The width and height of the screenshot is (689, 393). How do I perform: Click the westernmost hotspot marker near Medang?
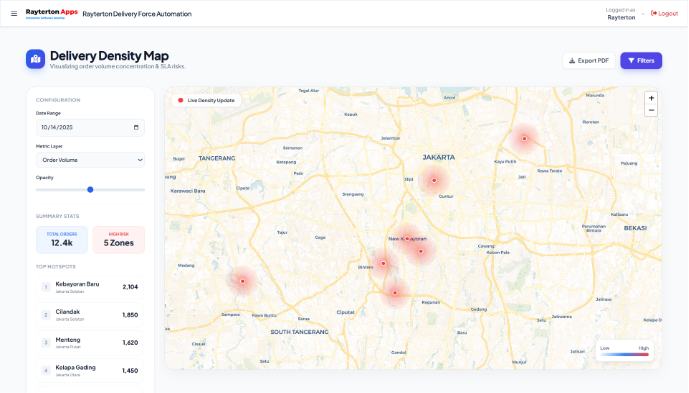242,281
